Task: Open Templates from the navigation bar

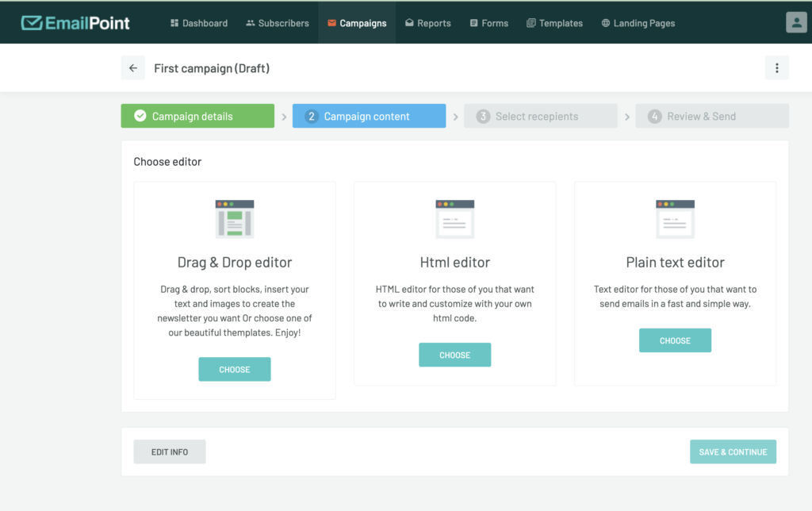Action: coord(554,23)
